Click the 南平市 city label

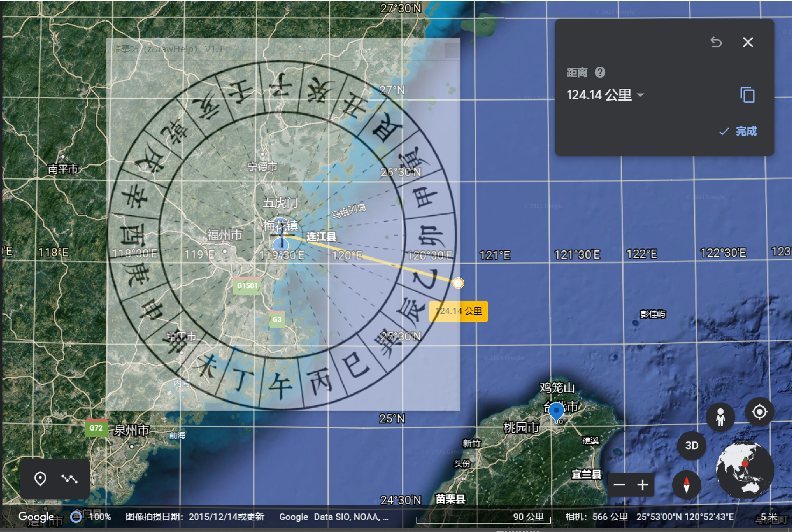tap(63, 169)
